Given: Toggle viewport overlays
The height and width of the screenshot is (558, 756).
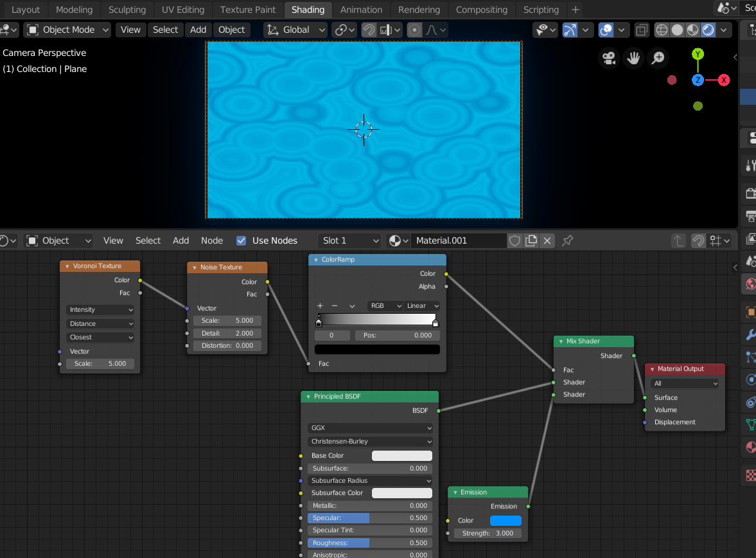Looking at the screenshot, I should tap(606, 30).
